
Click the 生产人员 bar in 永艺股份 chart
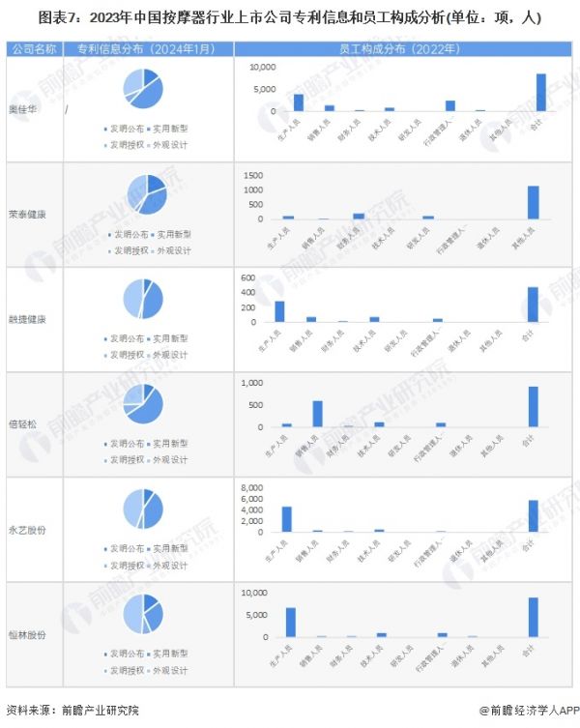coord(286,519)
